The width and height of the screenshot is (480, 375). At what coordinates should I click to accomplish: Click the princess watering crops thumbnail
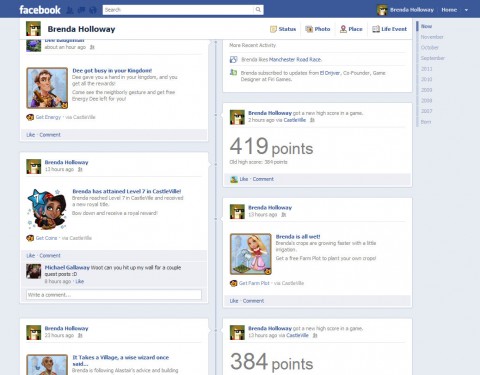coord(251,254)
